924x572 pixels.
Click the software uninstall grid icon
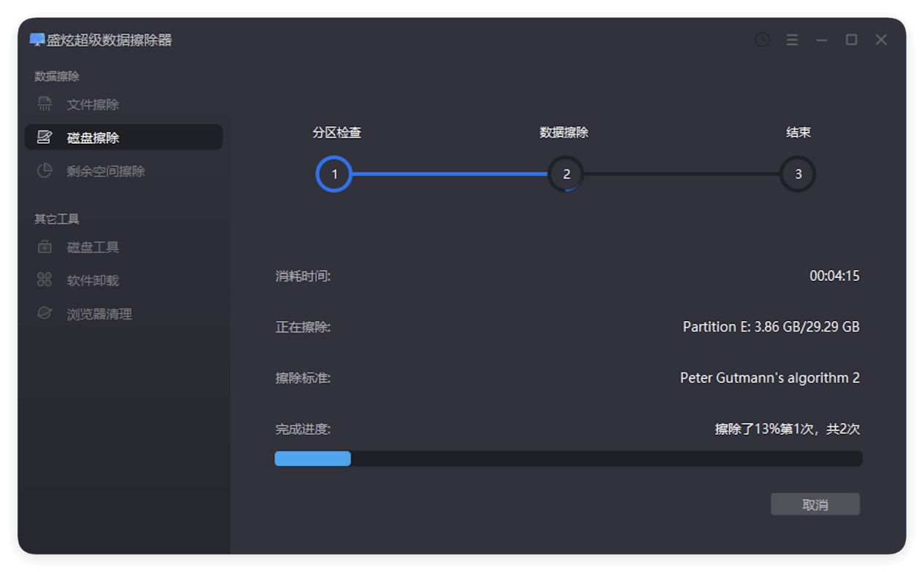coord(45,280)
